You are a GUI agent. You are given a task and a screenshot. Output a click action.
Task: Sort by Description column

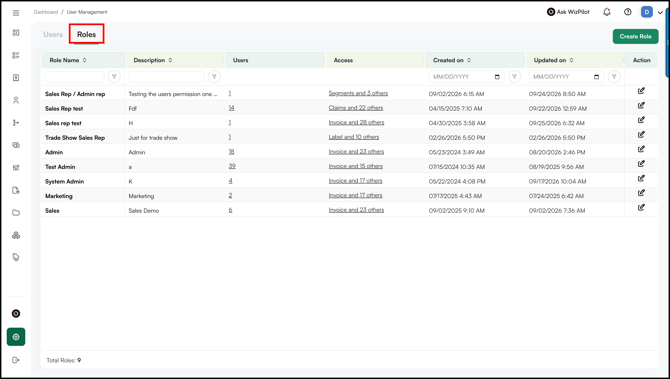pyautogui.click(x=170, y=60)
